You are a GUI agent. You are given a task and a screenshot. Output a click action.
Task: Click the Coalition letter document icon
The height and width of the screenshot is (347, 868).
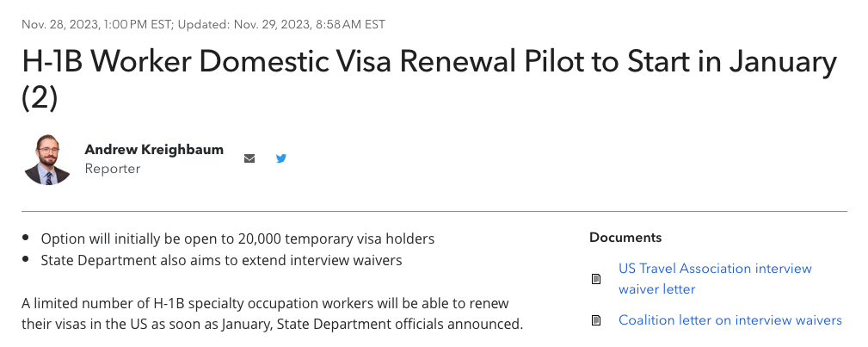tap(596, 320)
